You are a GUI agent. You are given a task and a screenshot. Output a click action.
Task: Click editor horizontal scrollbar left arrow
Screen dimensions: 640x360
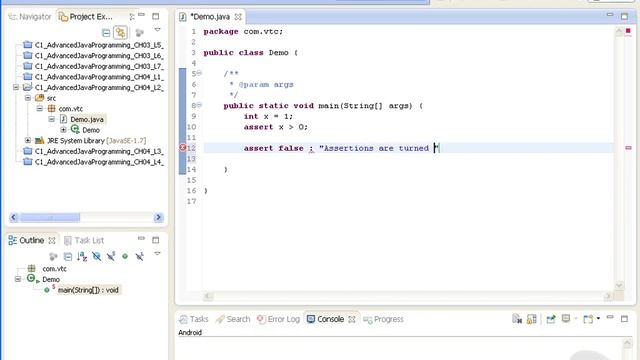(208, 296)
